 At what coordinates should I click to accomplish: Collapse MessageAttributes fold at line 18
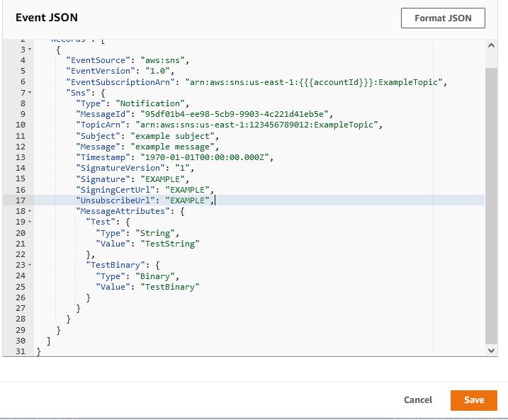[x=30, y=211]
